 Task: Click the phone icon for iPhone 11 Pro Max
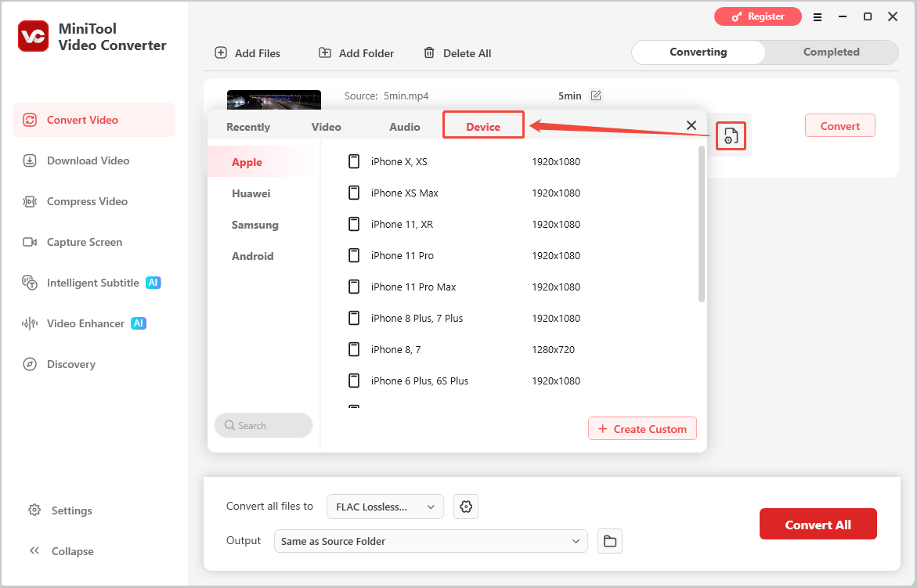pyautogui.click(x=354, y=287)
